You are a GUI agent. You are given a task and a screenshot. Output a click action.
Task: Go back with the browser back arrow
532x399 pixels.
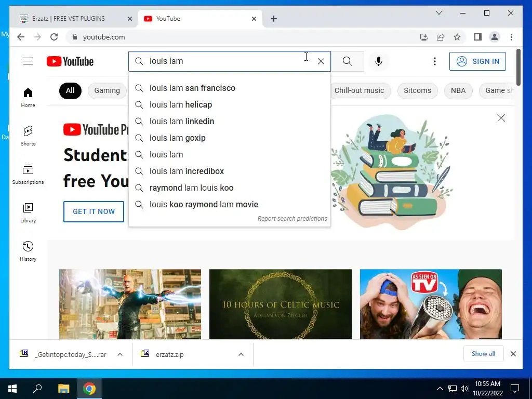click(21, 37)
